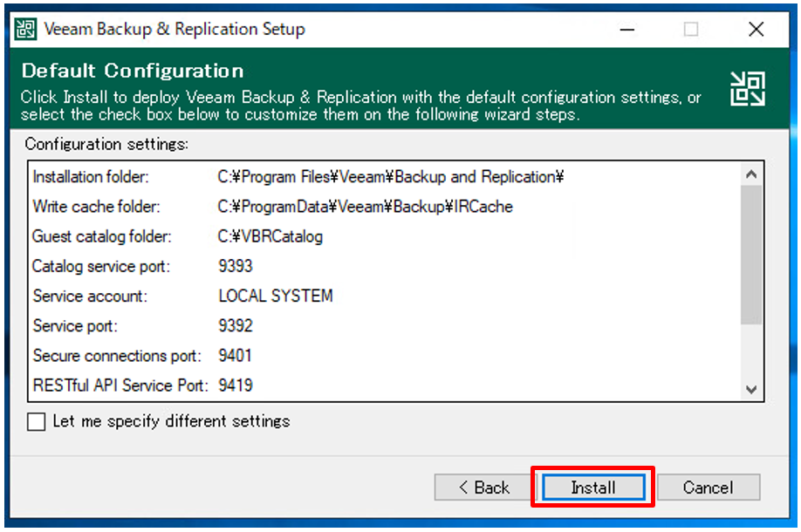Click the settings list scrollbar thumb
The image size is (801, 532).
pyautogui.click(x=751, y=255)
